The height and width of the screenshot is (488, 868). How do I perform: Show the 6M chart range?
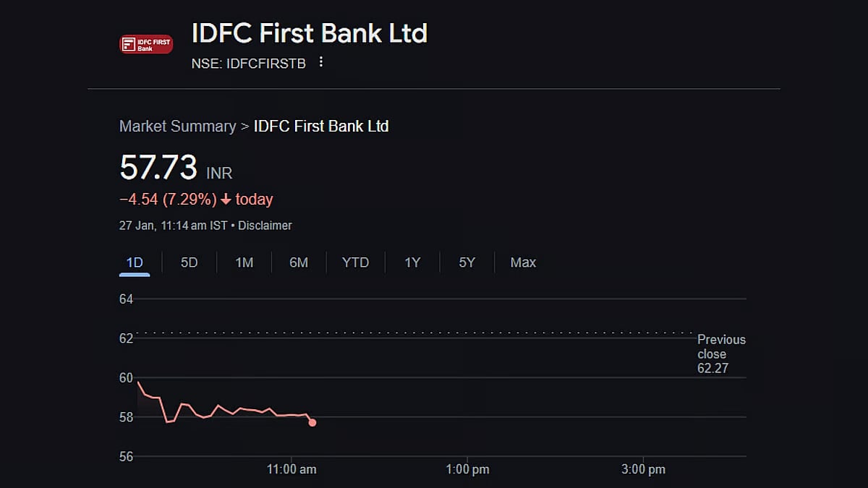299,262
